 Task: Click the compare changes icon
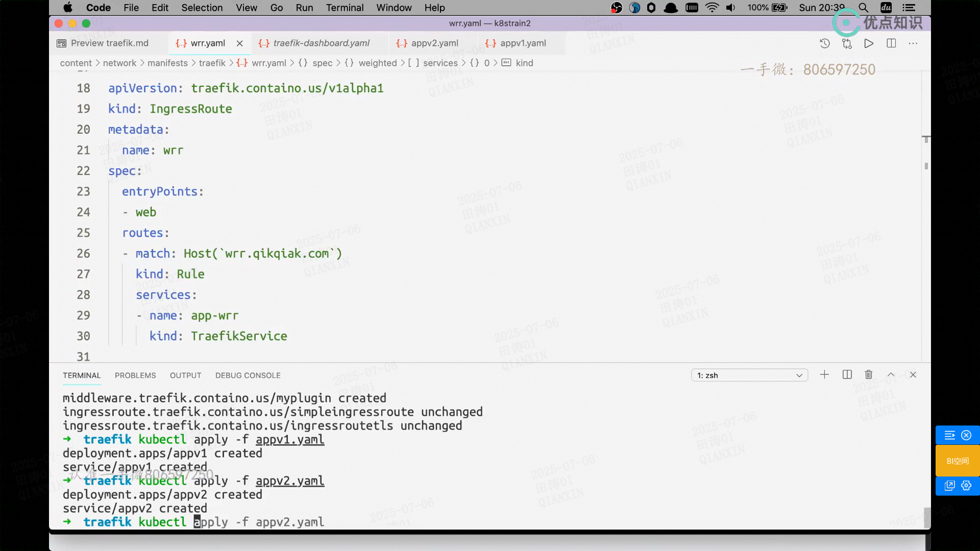847,43
